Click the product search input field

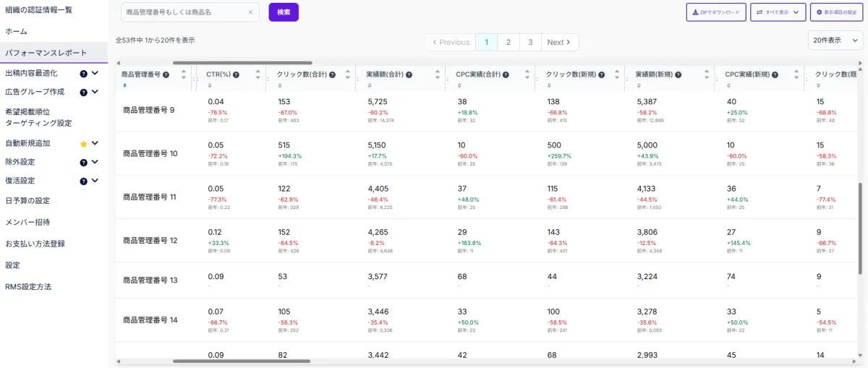[184, 12]
